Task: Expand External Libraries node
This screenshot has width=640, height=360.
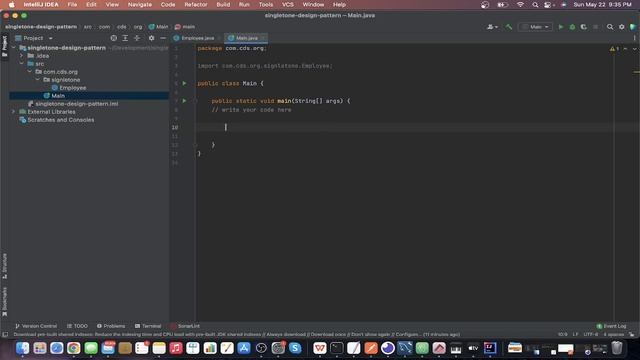Action: click(x=13, y=111)
